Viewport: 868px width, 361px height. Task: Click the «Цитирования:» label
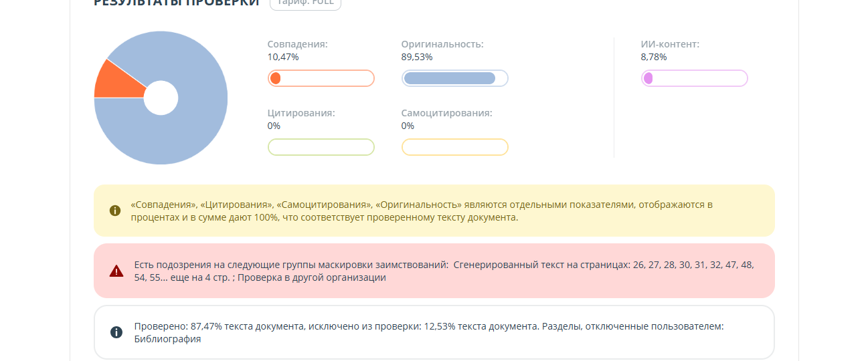tap(301, 113)
